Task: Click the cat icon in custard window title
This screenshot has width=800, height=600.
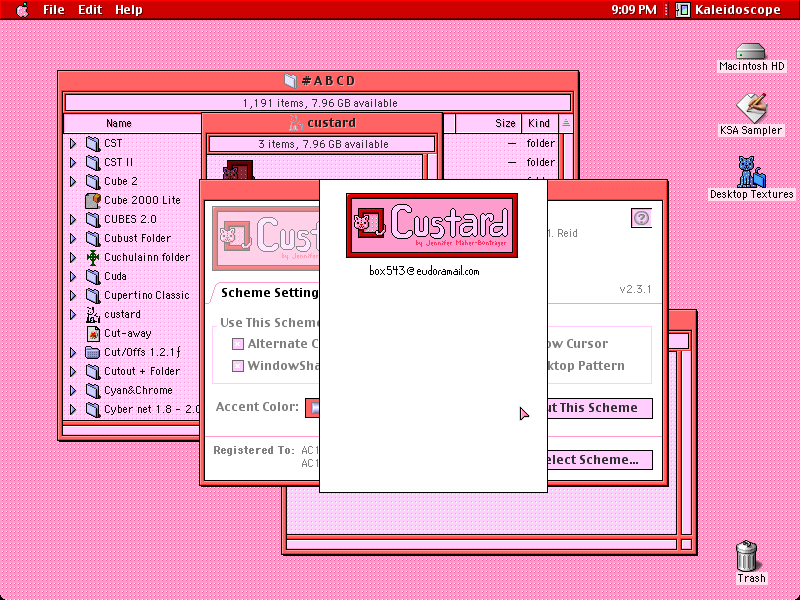Action: coord(296,123)
